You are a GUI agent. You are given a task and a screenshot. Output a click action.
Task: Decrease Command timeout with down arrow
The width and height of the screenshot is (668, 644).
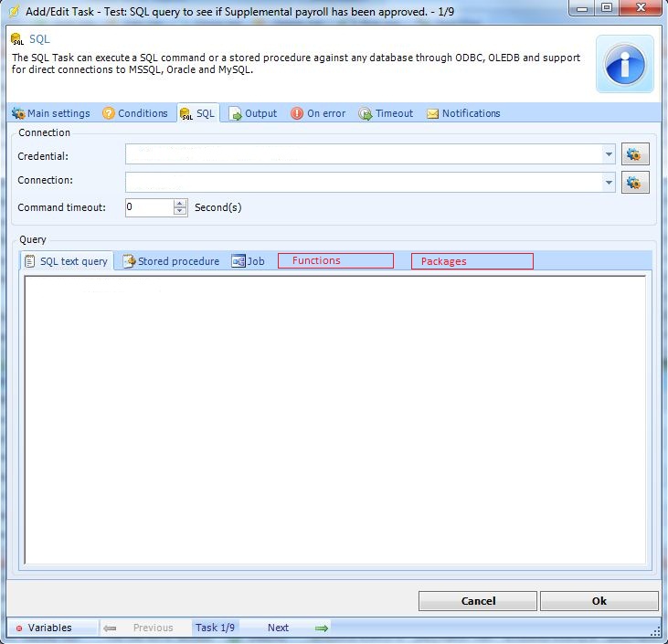click(181, 212)
